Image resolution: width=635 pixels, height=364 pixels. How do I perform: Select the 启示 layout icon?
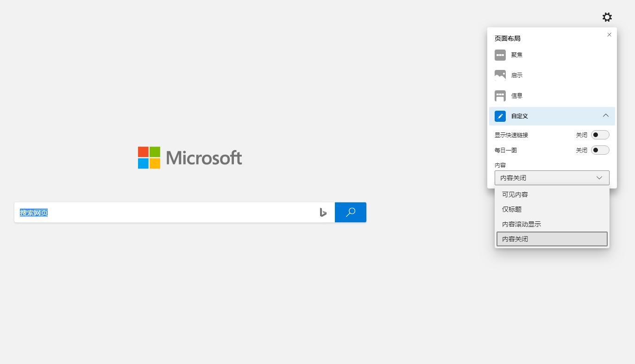pos(500,75)
